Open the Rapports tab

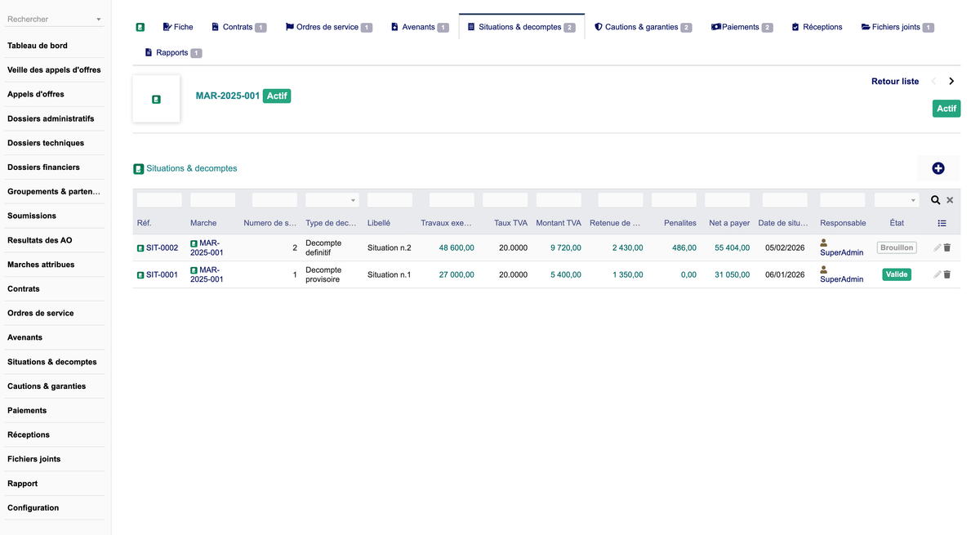click(x=173, y=52)
